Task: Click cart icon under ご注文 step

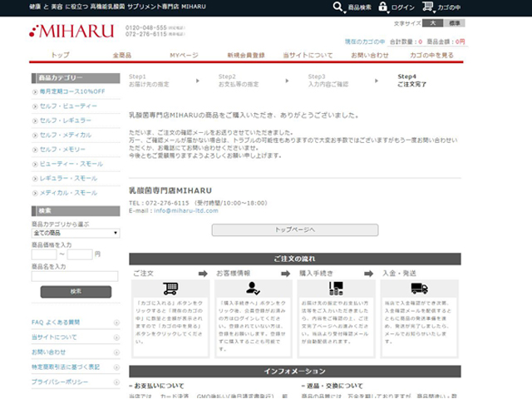Action: click(x=170, y=288)
